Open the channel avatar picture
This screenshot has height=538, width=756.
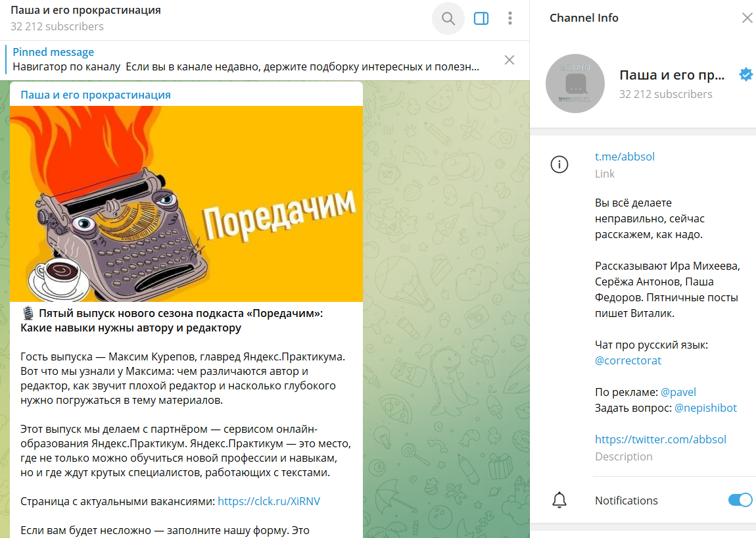575,84
